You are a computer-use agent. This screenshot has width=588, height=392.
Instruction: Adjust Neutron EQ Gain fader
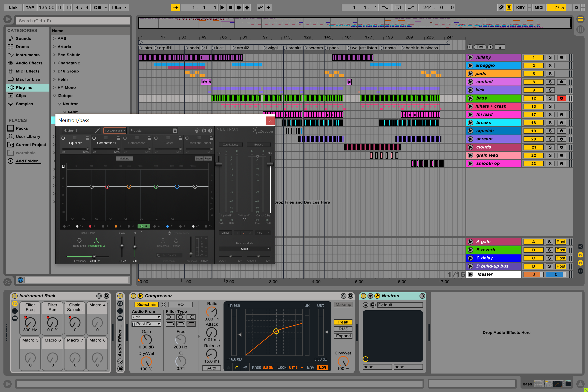tap(122, 246)
